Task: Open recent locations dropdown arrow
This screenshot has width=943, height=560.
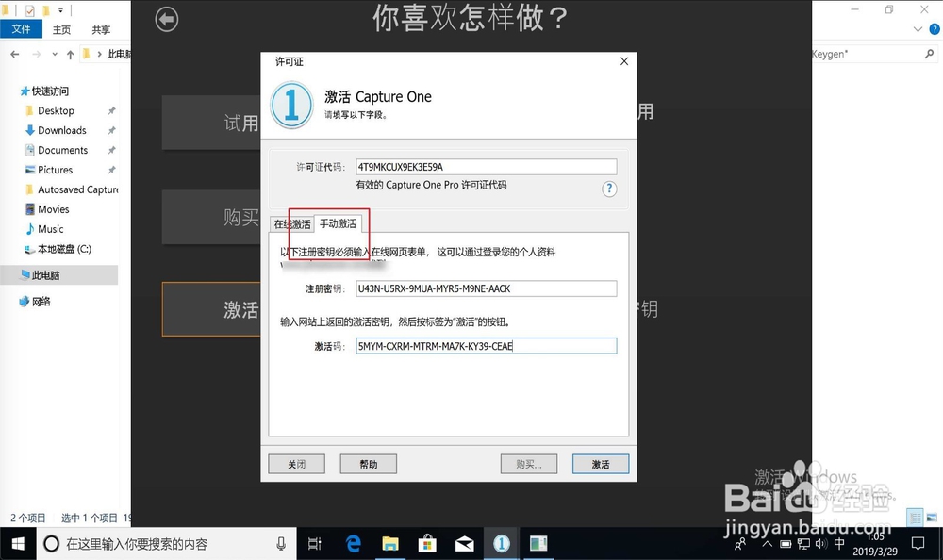Action: tap(55, 54)
